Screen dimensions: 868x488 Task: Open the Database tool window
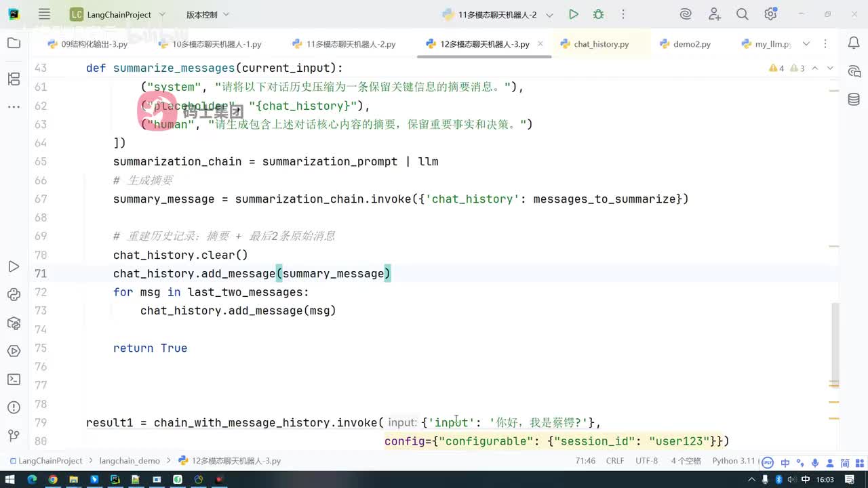point(854,100)
